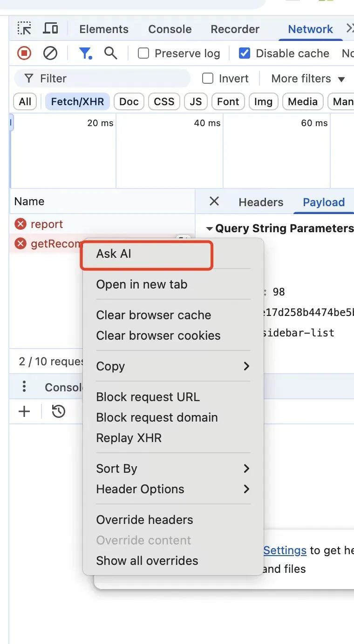Toggle the device toolbar icon

tap(50, 29)
